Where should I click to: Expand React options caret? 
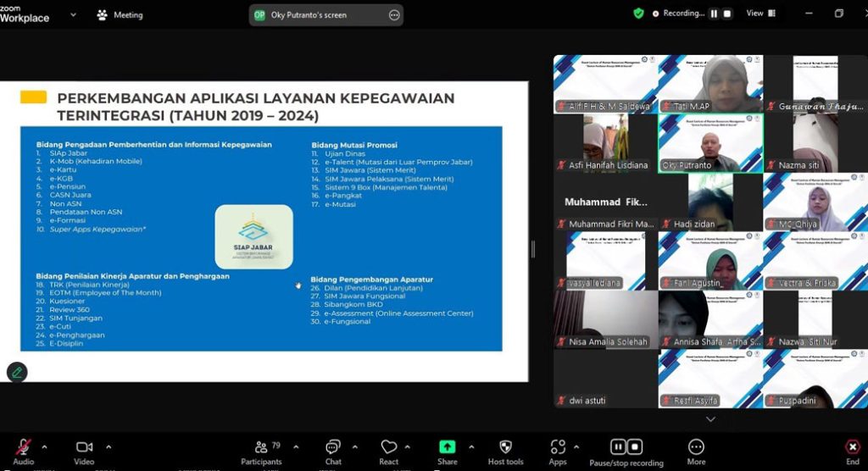[408, 446]
